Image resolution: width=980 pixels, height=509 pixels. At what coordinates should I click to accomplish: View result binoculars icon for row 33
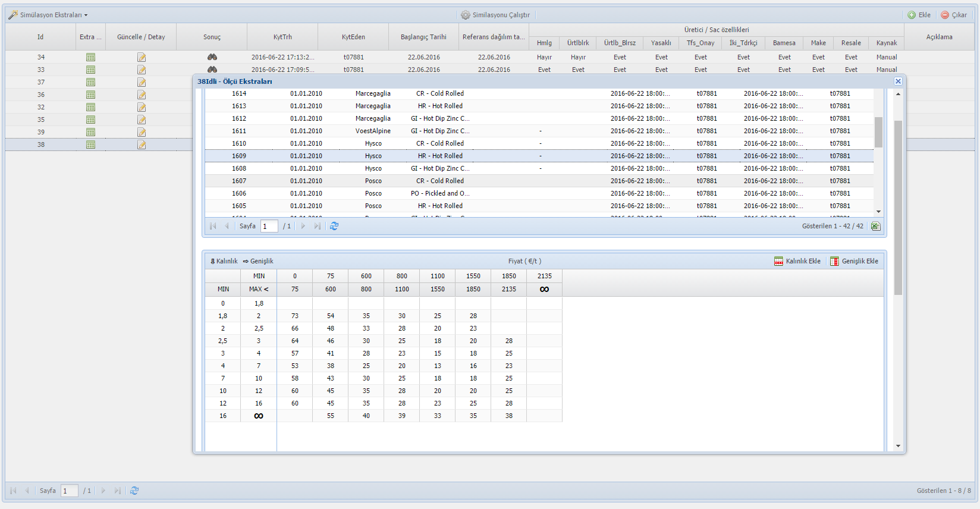click(x=212, y=70)
